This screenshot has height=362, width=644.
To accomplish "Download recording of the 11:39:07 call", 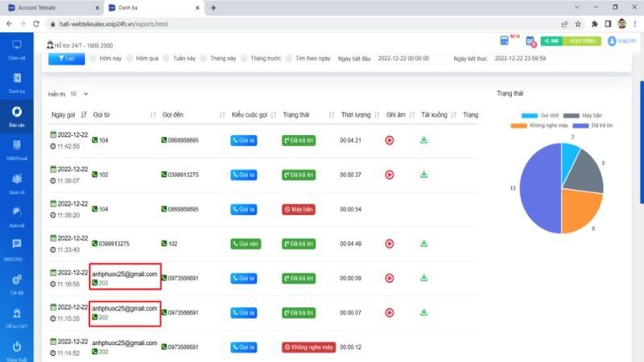I will click(424, 175).
